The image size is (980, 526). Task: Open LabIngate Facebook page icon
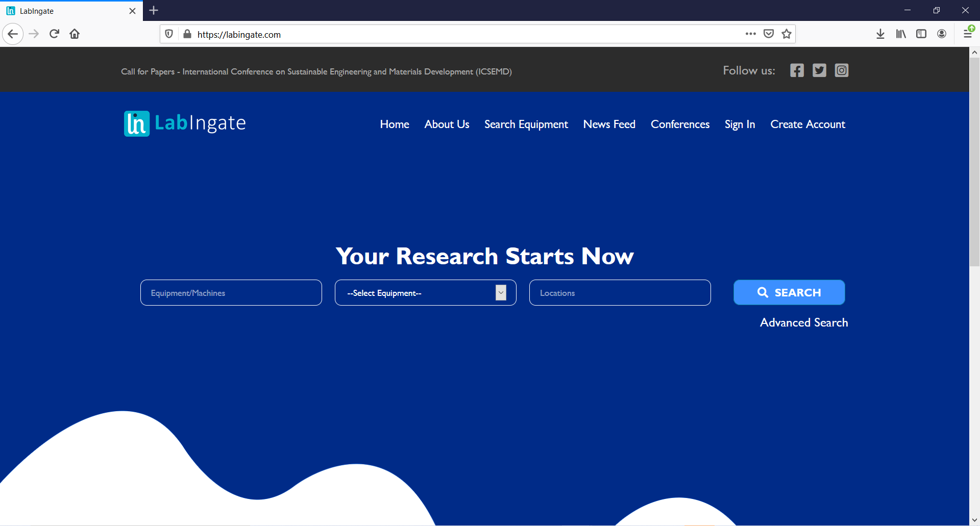[x=797, y=70]
